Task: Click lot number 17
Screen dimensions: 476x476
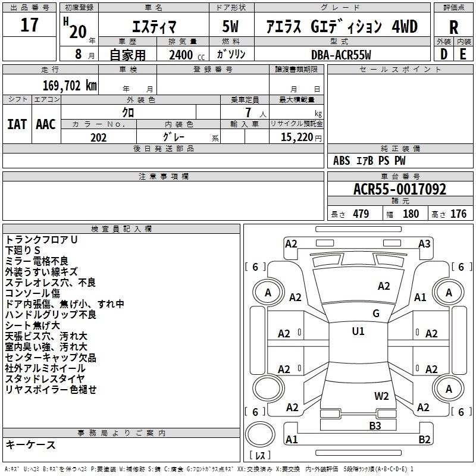Action: pyautogui.click(x=29, y=26)
